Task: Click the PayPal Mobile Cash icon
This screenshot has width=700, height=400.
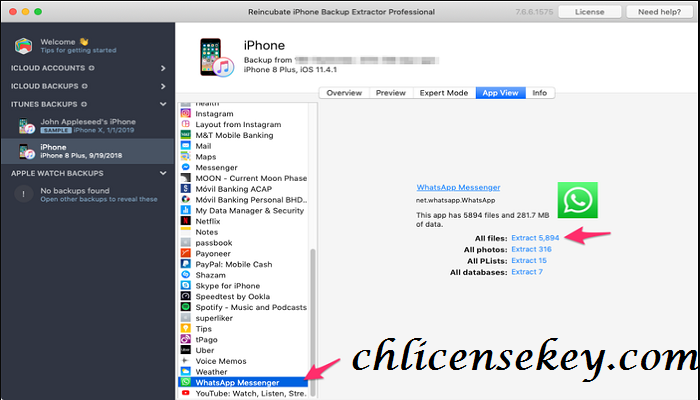Action: [x=186, y=264]
